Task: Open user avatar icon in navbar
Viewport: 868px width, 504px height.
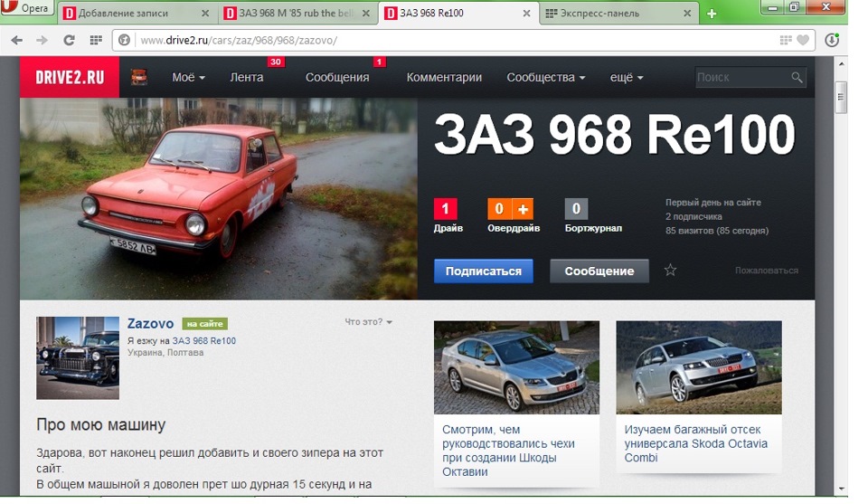Action: tap(139, 77)
